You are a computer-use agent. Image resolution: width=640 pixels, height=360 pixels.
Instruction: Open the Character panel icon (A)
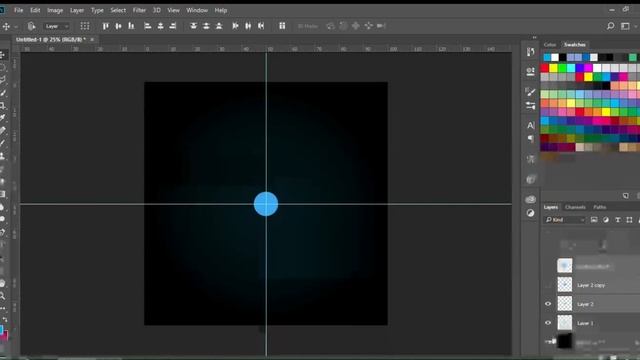coord(530,125)
